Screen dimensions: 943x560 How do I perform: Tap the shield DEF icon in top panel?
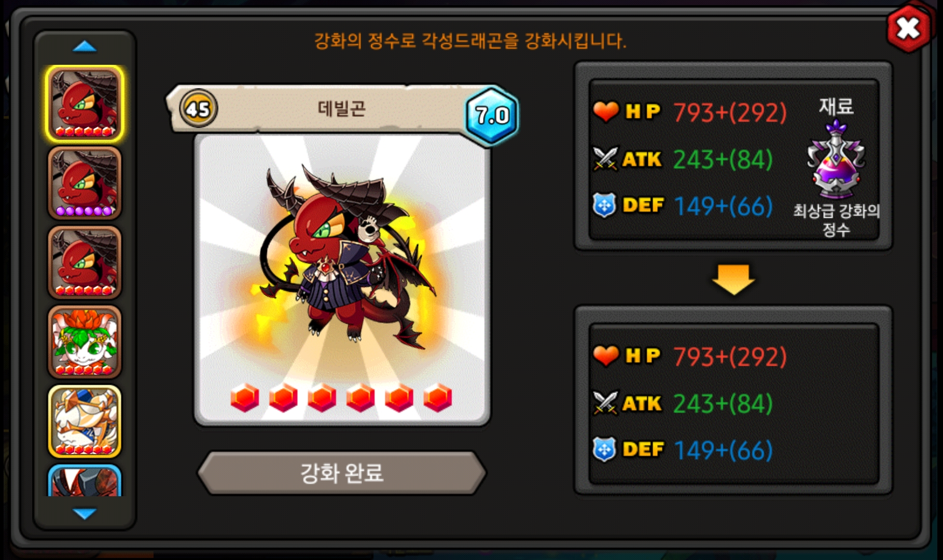pos(604,205)
